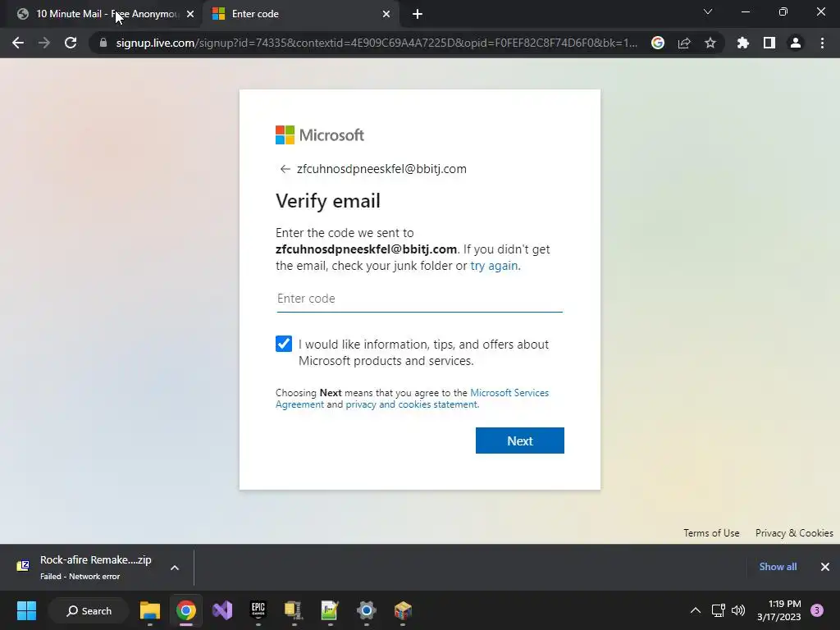
Task: Open the green notepad taskbar icon
Action: coord(330,610)
